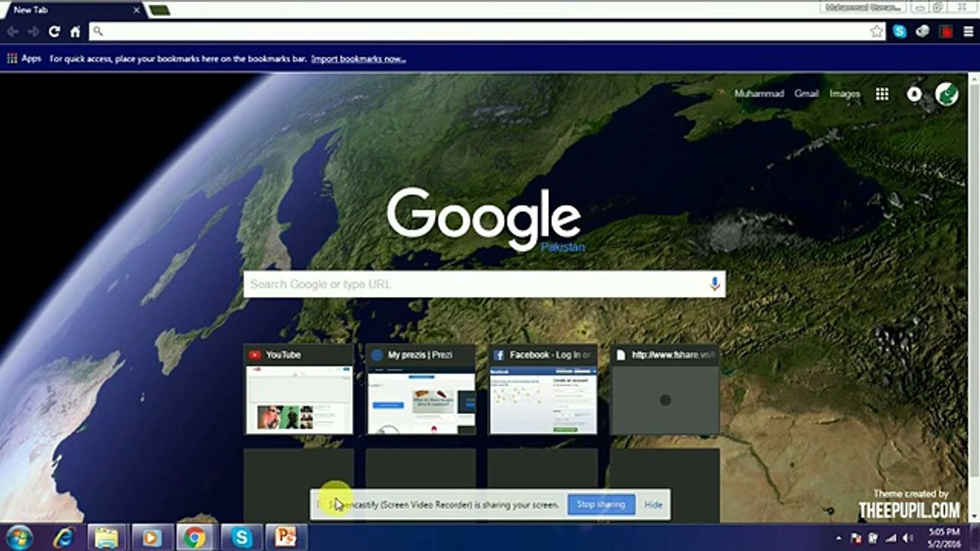Screen dimensions: 980x551
Task: Open PowerPoint from the taskbar
Action: 285,537
